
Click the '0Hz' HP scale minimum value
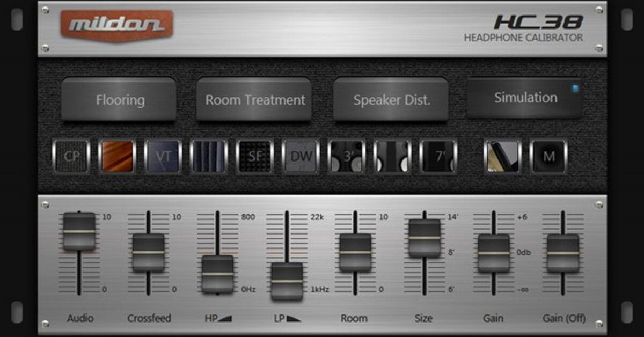click(x=248, y=289)
